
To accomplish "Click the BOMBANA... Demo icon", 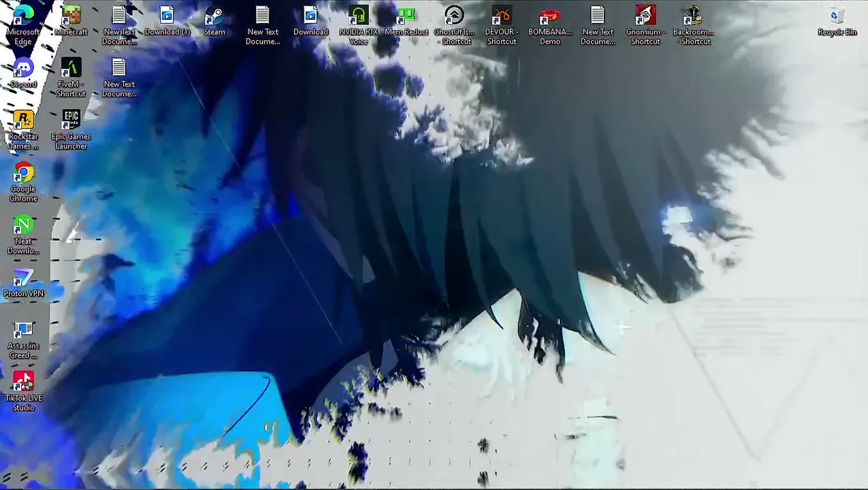I will tap(550, 25).
